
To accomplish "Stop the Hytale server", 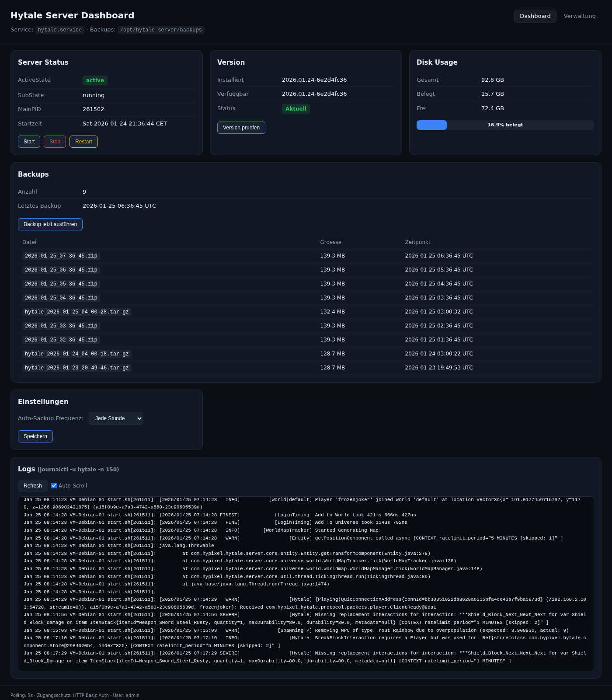I will 55,142.
